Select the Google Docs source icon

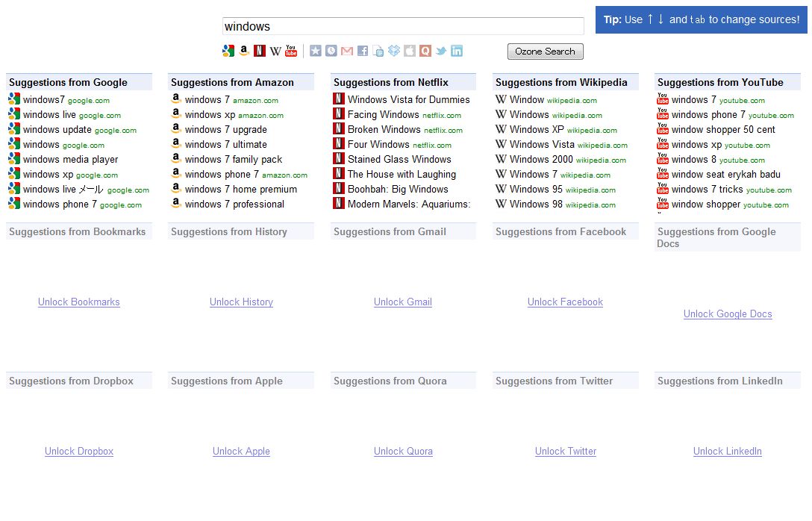(378, 51)
